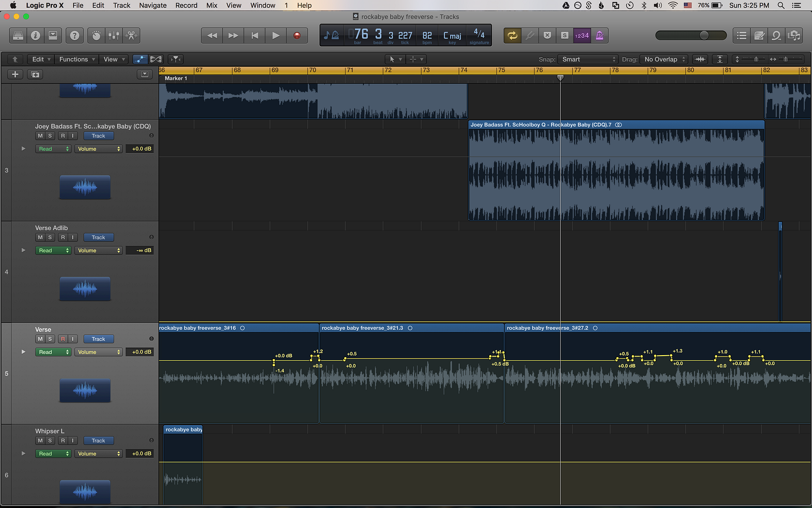Toggle Cycle mode in the control bar

coord(512,36)
